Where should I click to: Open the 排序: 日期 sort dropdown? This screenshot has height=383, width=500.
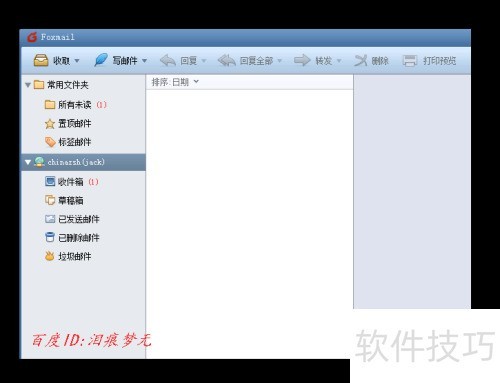point(175,82)
